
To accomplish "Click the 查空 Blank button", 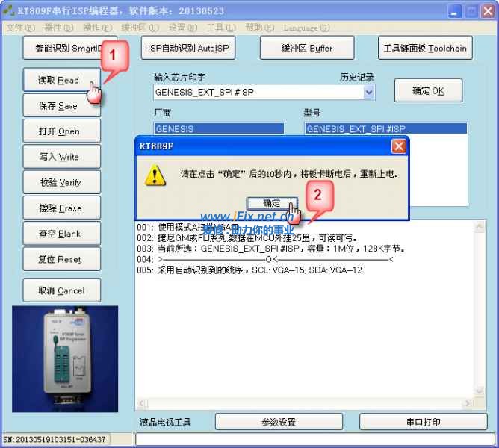I will click(x=60, y=234).
